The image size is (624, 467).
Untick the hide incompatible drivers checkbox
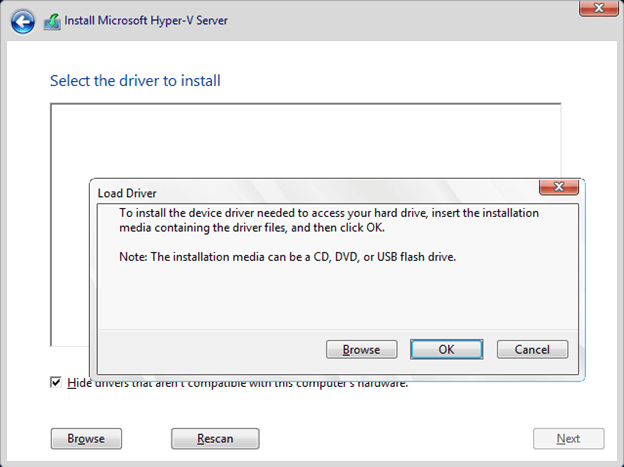(x=56, y=382)
